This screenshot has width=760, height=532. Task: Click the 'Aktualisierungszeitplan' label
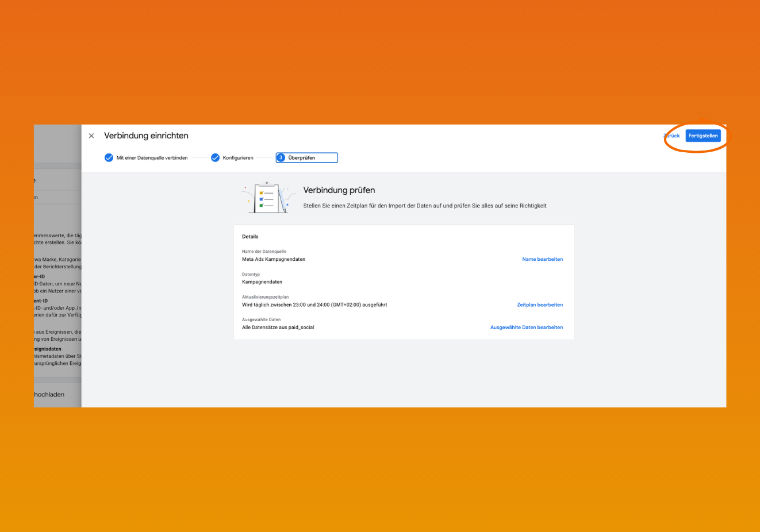(x=266, y=297)
